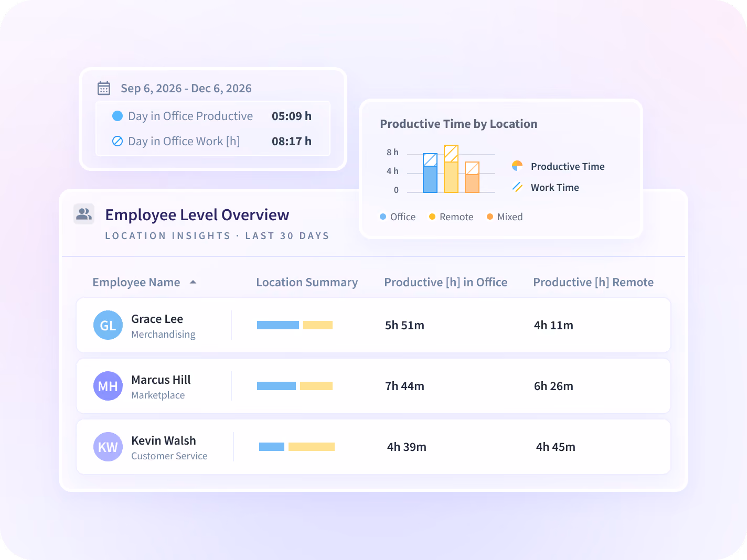The width and height of the screenshot is (747, 560).
Task: Click Marcus Hill's blue office location bar
Action: (276, 386)
